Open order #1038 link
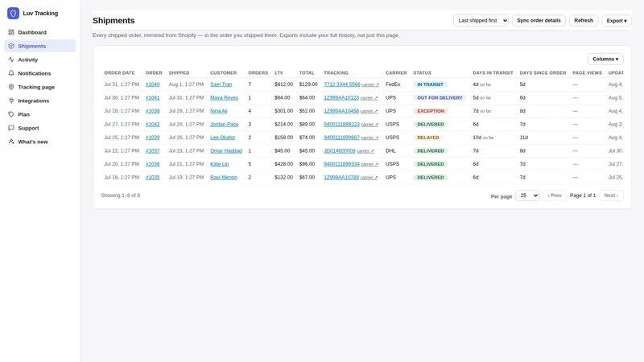644x362 pixels. point(152,111)
